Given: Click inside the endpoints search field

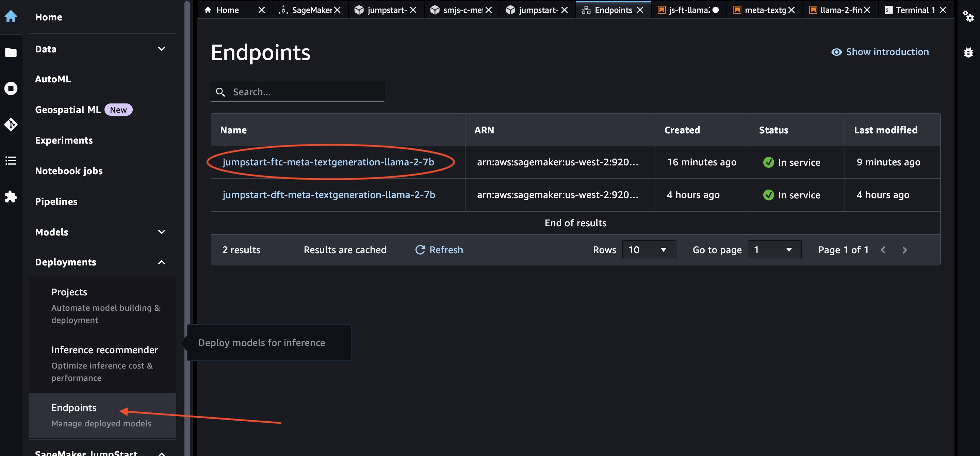Looking at the screenshot, I should pos(304,92).
